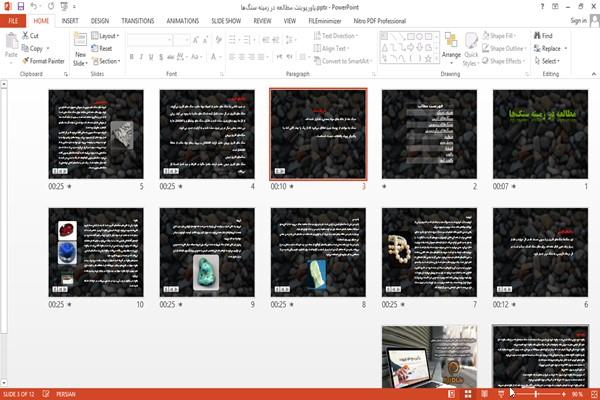Open Microsoft PowerPoint Help question mark
600x400 pixels.
pyautogui.click(x=542, y=7)
